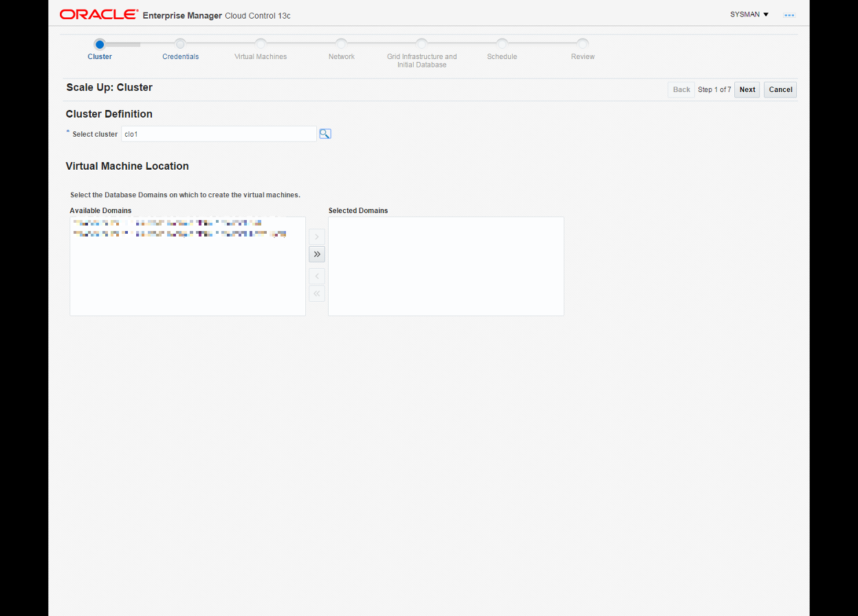Remove selected domain with single left arrow
The width and height of the screenshot is (858, 616).
click(317, 276)
